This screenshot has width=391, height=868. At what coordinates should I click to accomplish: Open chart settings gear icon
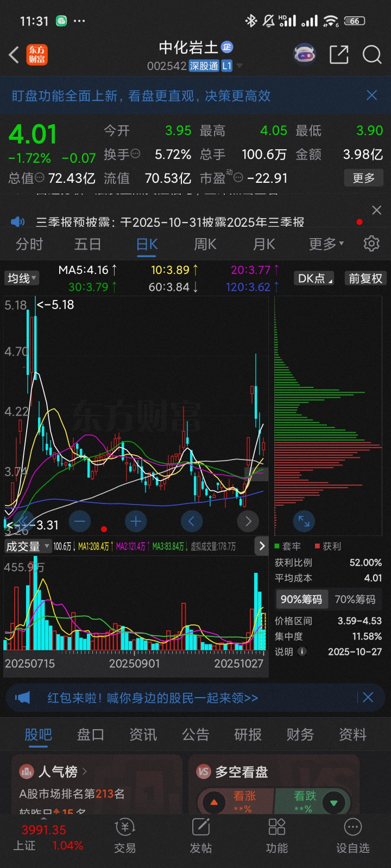[371, 244]
